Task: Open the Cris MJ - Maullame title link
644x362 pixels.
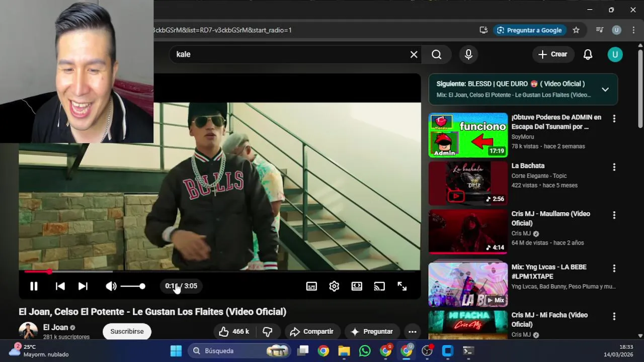Action: [550, 218]
